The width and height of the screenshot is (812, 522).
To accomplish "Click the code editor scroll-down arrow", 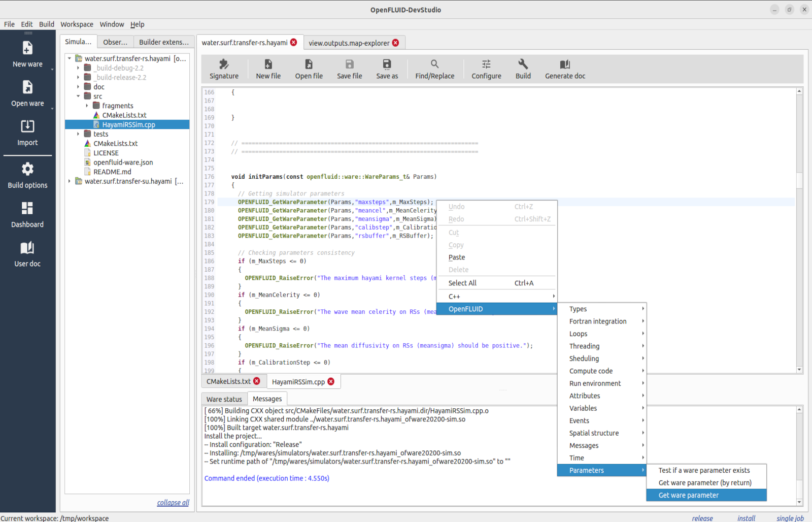I will pos(799,370).
